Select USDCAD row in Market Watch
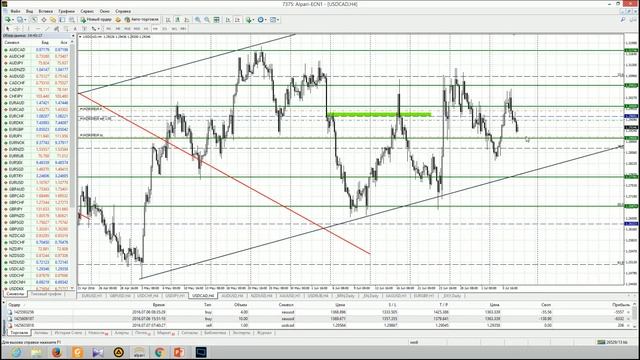The height and width of the screenshot is (360, 640). pos(36,269)
